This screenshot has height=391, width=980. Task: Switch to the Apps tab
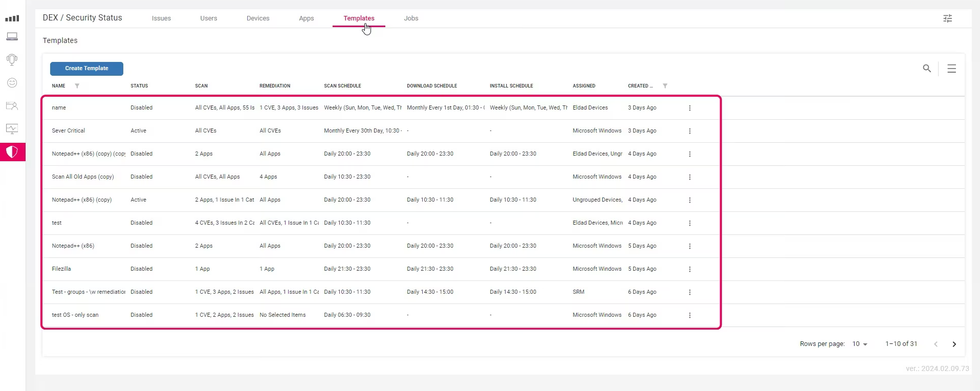[307, 18]
